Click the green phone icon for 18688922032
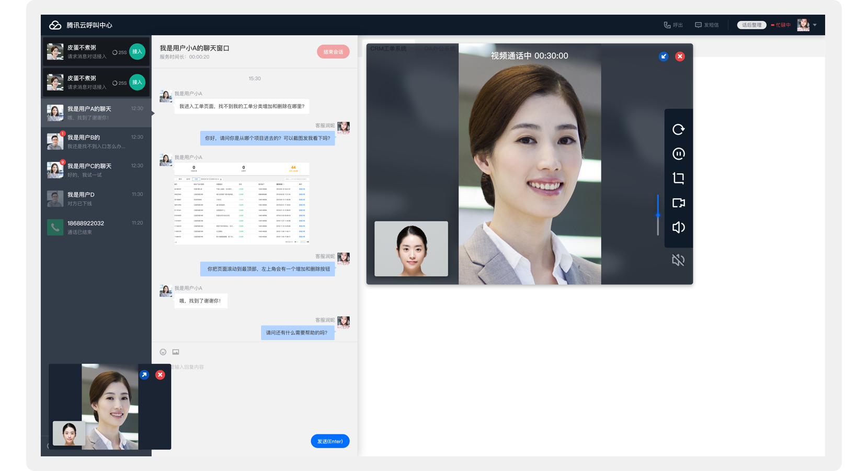 (x=55, y=227)
